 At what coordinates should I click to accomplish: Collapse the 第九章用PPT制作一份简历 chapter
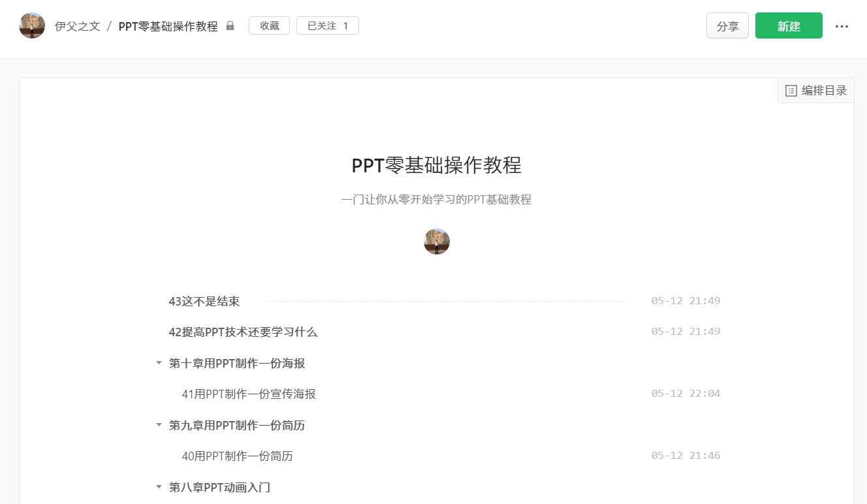158,425
